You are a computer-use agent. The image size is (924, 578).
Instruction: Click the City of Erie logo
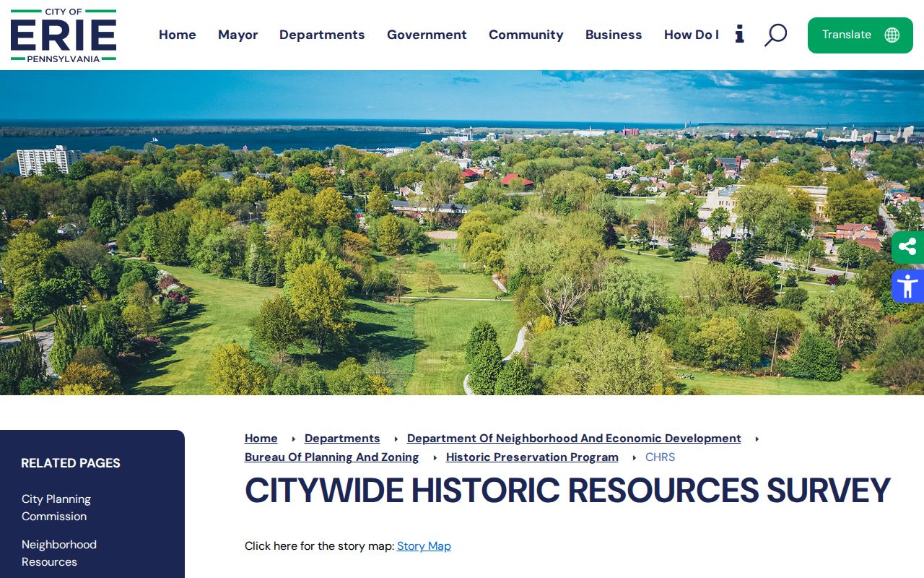coord(64,35)
